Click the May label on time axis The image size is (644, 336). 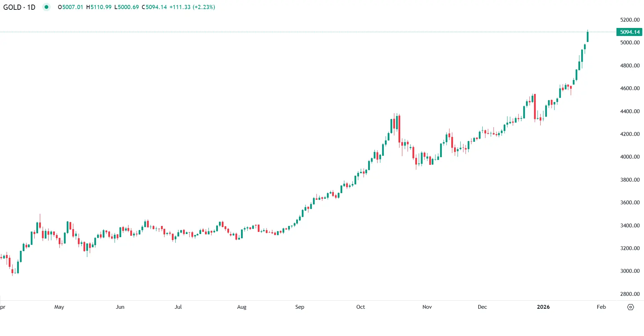click(x=59, y=307)
